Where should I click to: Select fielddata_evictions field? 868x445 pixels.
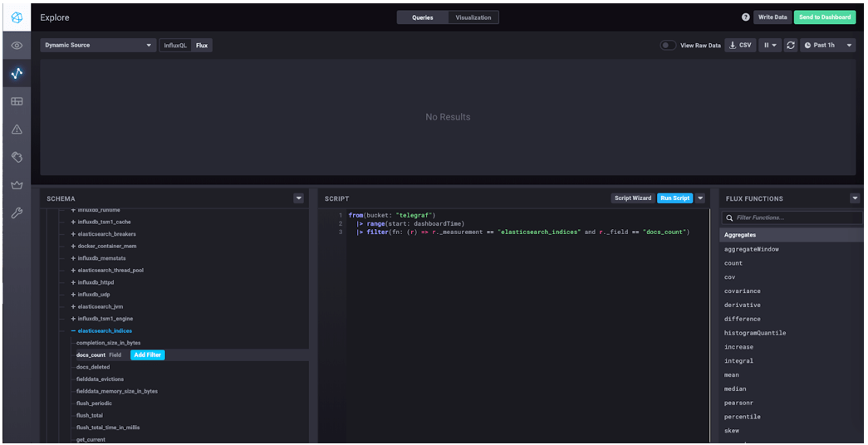[101, 379]
